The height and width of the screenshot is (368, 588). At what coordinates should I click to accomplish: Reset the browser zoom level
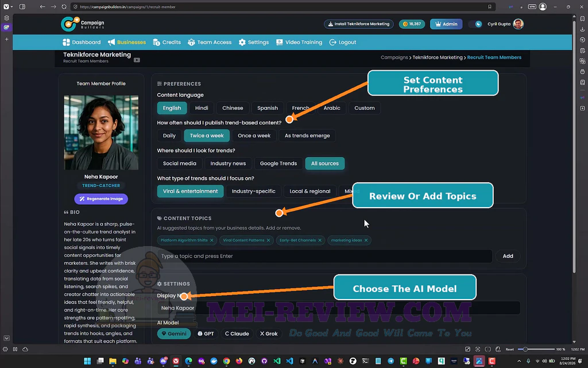point(510,349)
